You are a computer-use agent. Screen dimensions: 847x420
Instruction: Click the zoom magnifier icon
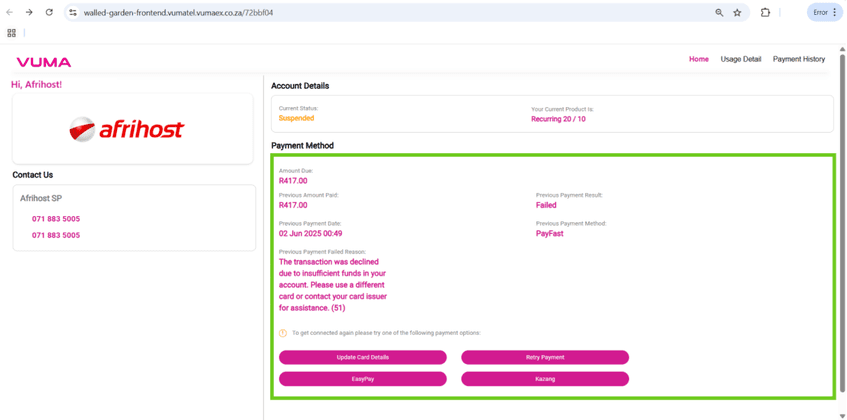tap(719, 13)
